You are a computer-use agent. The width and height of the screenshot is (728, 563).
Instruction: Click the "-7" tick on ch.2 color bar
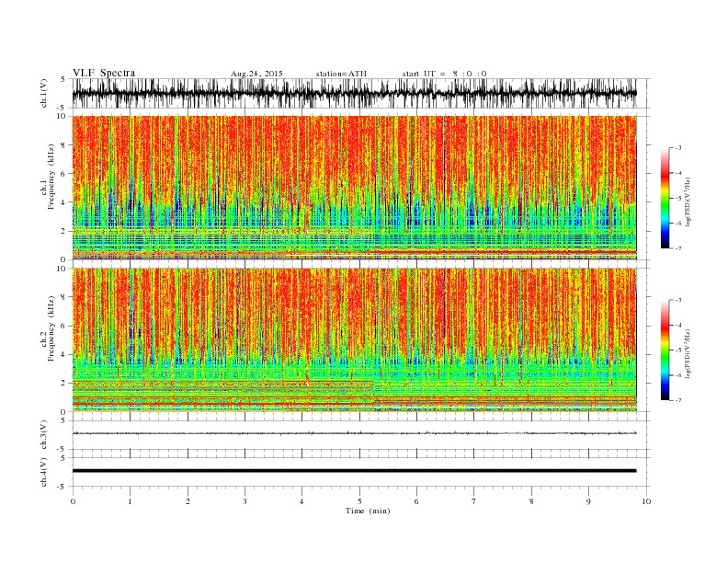[x=678, y=400]
